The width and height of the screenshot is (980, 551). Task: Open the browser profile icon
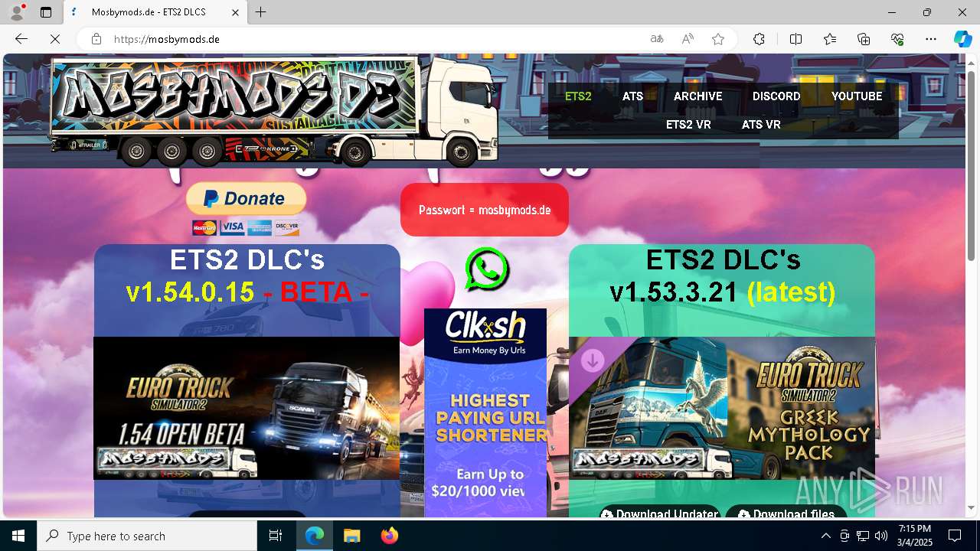17,12
